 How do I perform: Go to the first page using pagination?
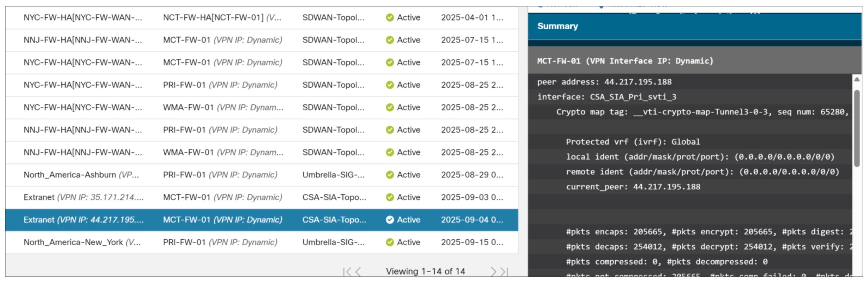tap(346, 271)
